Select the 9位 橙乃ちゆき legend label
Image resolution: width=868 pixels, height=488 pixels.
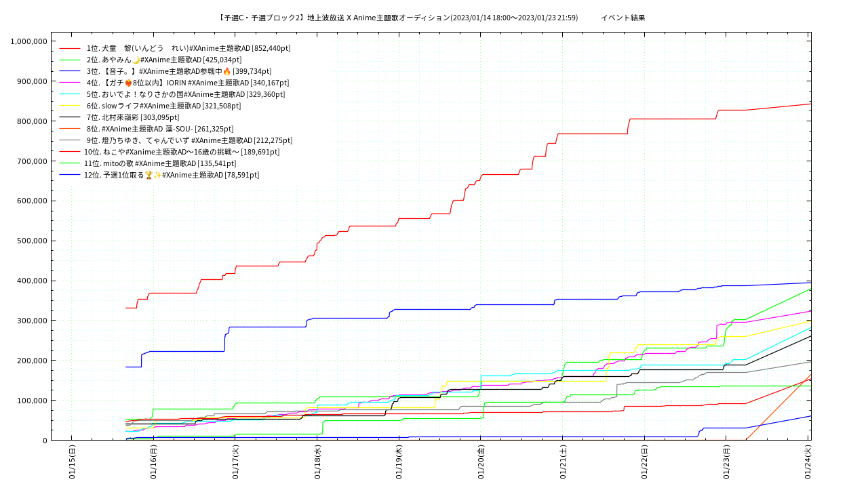pos(189,140)
